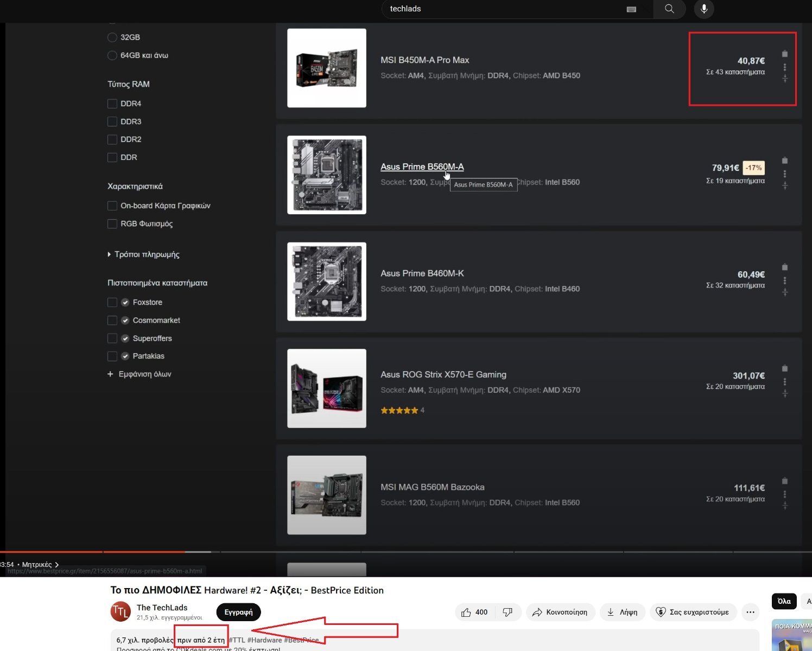This screenshot has height=651, width=812.
Task: Click shopping bag icon for MSI MAG B560M Bazooka
Action: tap(785, 481)
